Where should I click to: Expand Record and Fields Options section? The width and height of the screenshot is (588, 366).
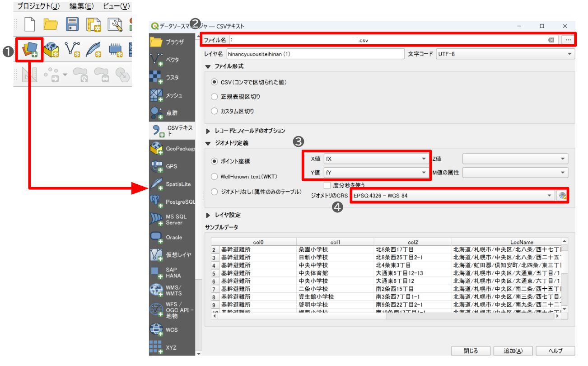[208, 131]
